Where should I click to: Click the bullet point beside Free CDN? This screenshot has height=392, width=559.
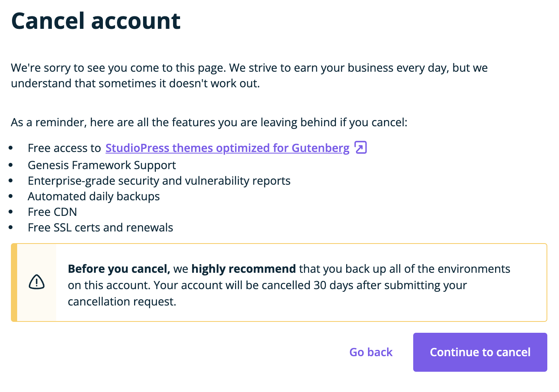(11, 212)
